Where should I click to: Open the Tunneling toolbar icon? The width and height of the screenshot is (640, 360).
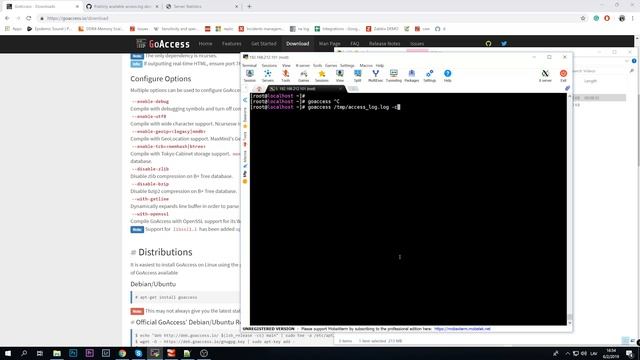click(x=393, y=76)
